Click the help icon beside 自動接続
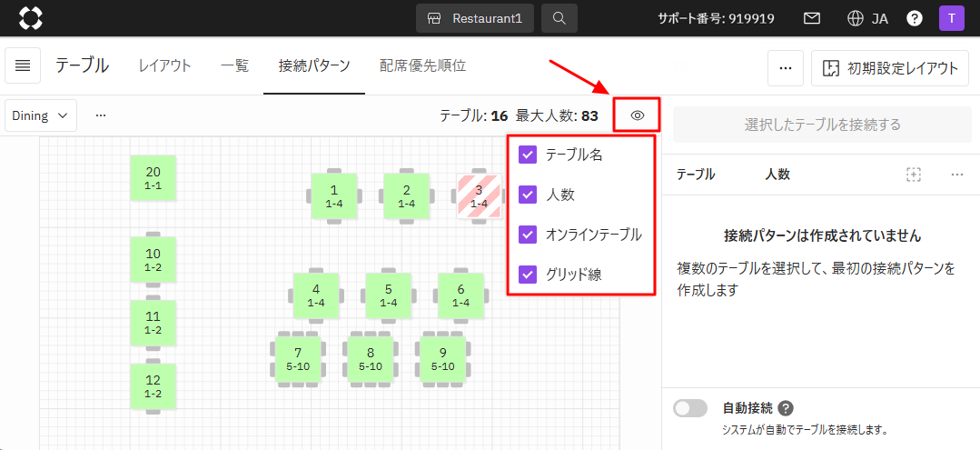The width and height of the screenshot is (980, 450). [787, 409]
